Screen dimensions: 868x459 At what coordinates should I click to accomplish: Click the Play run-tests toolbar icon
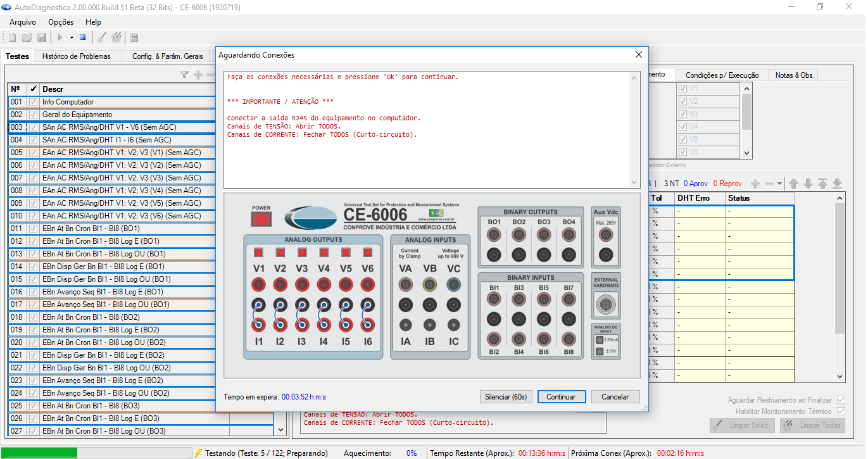(x=61, y=38)
